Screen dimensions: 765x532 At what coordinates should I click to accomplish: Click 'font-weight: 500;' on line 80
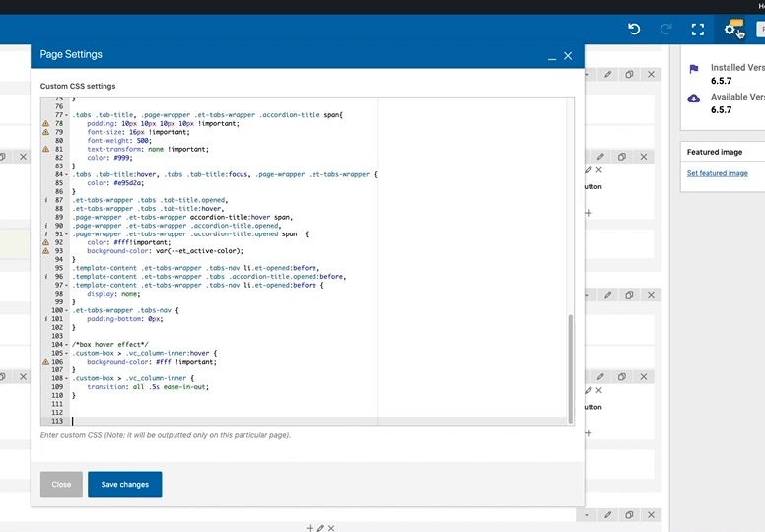pyautogui.click(x=119, y=141)
